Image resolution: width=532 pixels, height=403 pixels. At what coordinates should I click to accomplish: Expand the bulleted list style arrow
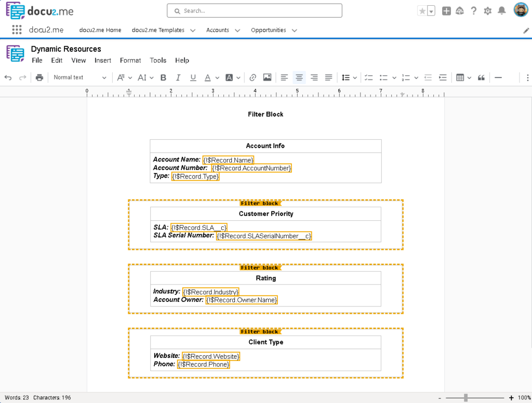[394, 78]
